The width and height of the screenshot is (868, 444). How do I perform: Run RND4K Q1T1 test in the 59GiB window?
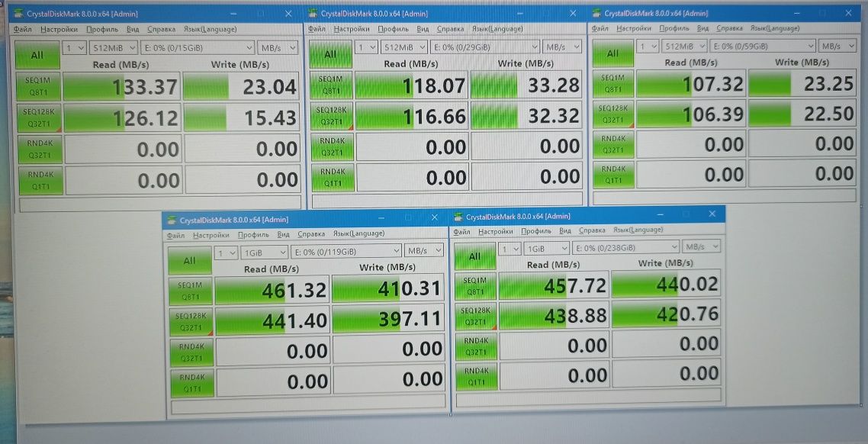(614, 175)
